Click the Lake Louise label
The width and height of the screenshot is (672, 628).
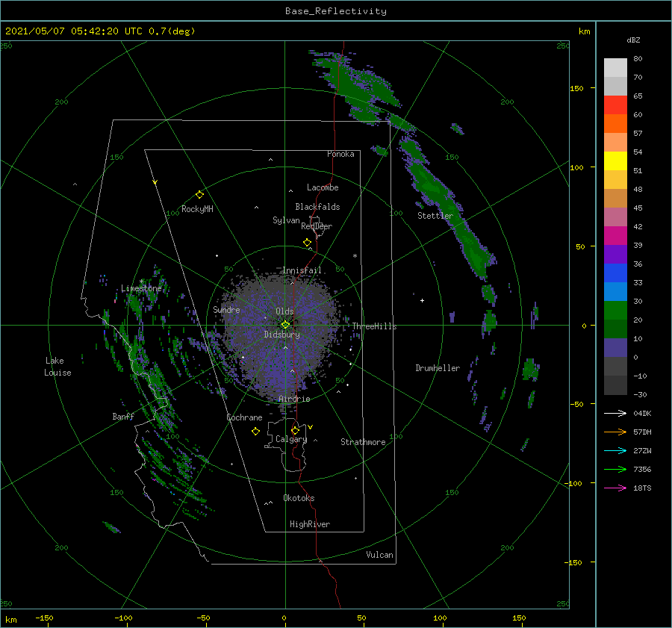(57, 367)
